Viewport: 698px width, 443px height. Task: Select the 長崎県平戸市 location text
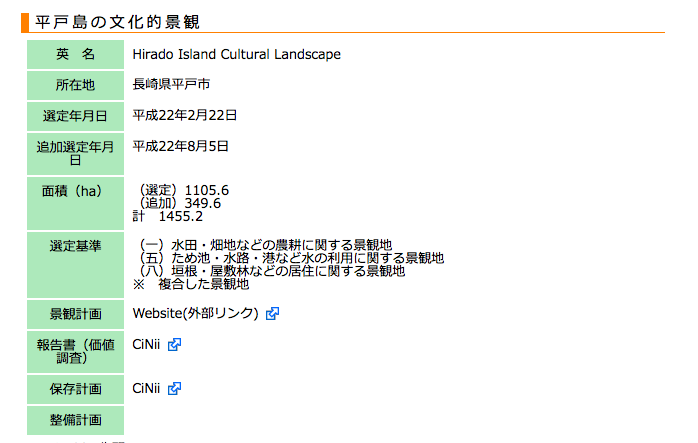[171, 84]
